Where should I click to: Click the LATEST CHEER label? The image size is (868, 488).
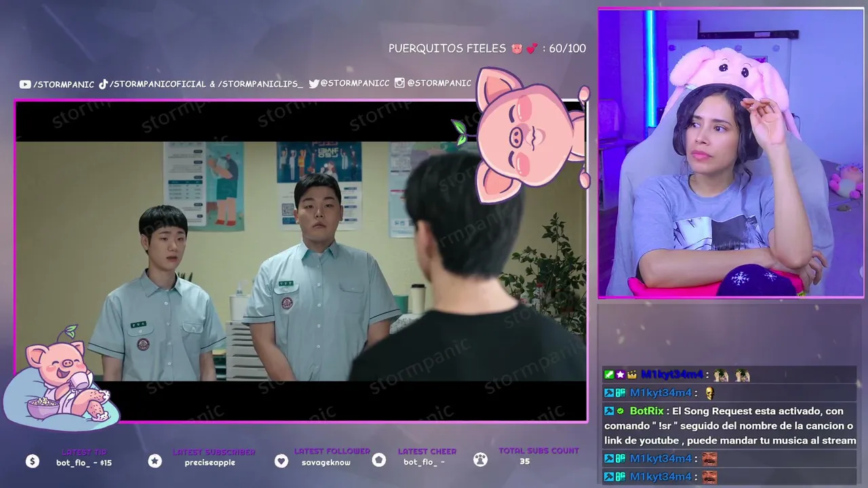pyautogui.click(x=427, y=451)
